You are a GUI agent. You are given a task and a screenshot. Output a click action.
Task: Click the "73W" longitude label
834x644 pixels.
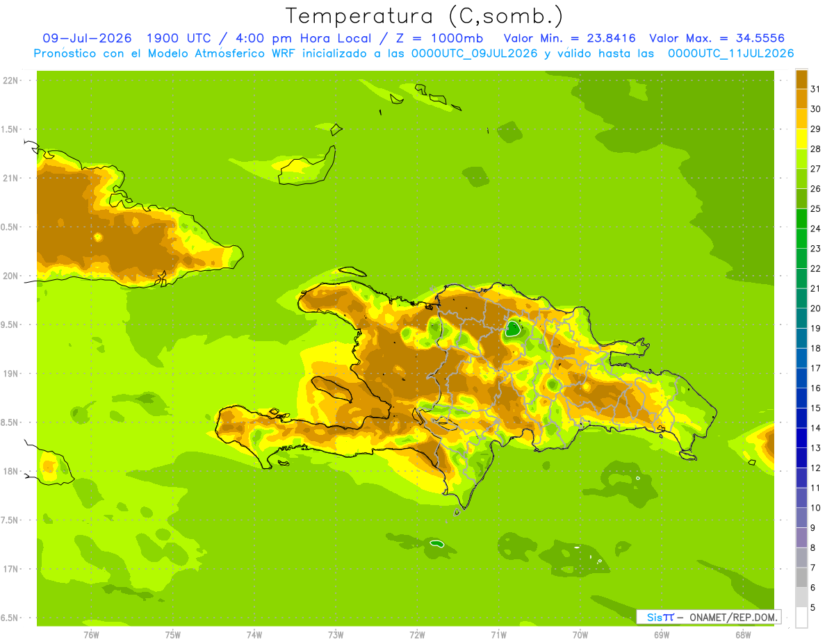tap(336, 635)
